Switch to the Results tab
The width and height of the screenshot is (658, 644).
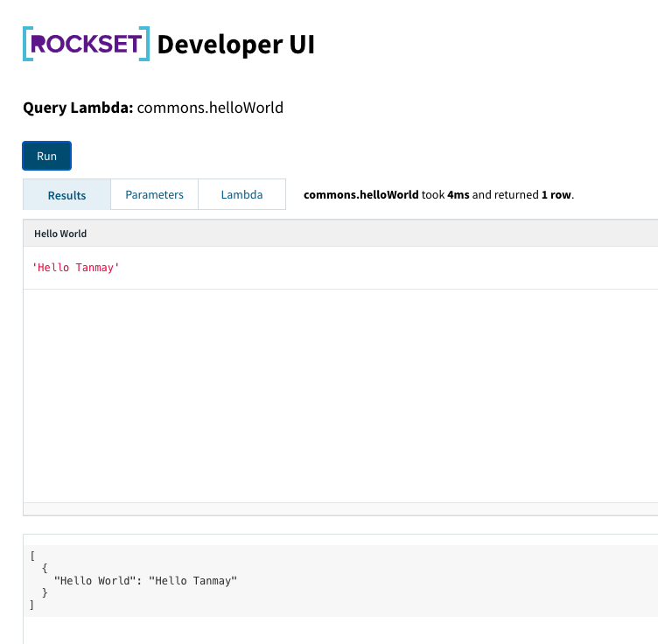point(66,194)
